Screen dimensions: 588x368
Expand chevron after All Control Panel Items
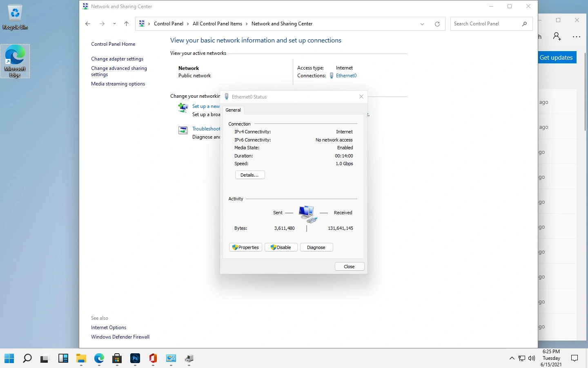[x=247, y=24]
